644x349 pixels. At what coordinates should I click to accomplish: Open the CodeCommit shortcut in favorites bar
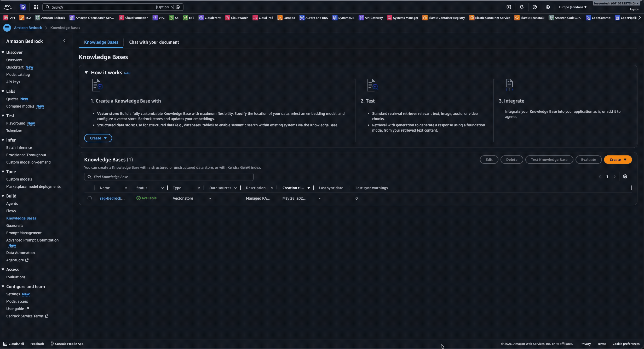point(598,18)
